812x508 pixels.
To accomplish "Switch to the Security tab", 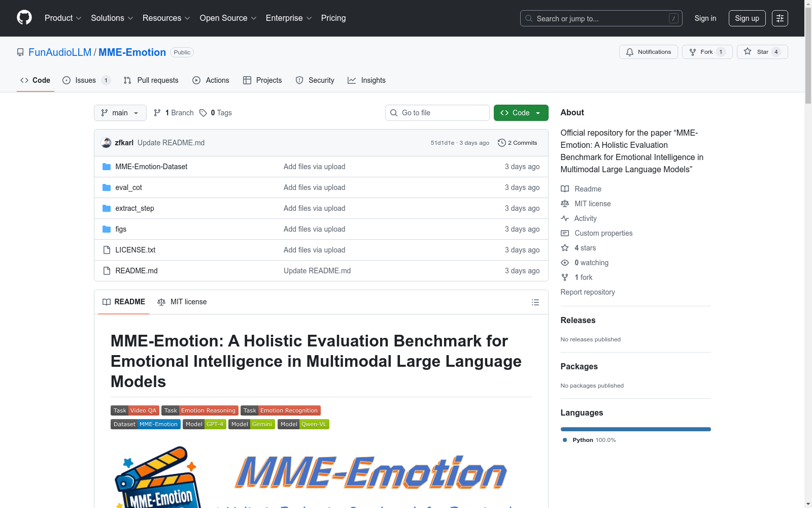I will pos(315,80).
